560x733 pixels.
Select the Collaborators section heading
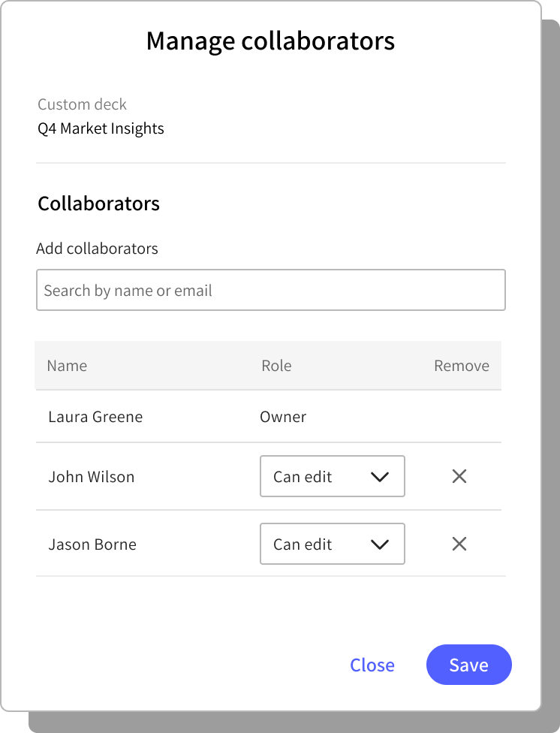coord(98,204)
